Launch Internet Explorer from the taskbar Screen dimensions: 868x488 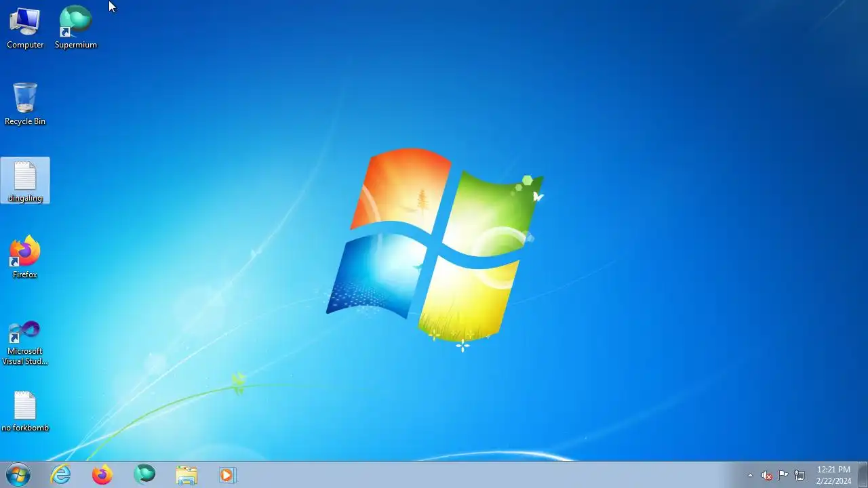[61, 474]
